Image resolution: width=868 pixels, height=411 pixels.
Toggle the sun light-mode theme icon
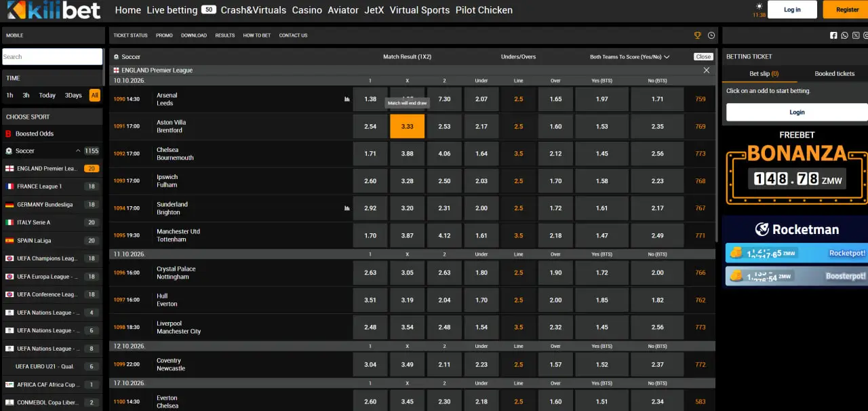(x=759, y=5)
